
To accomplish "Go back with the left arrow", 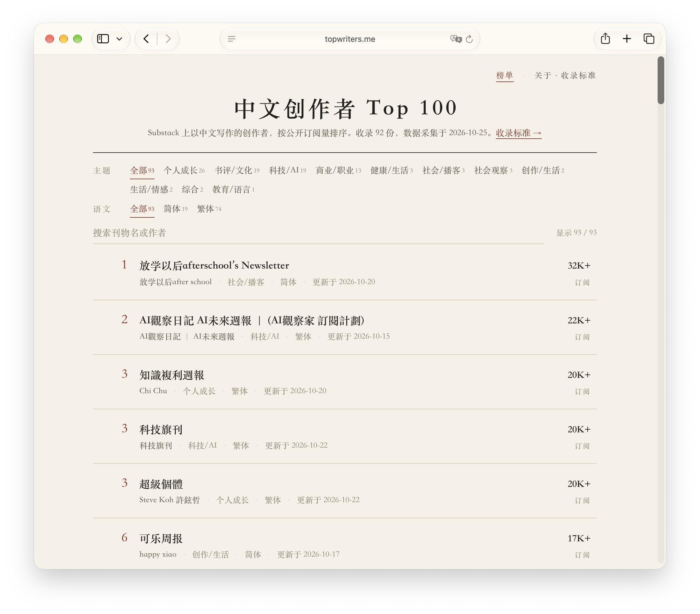I will pyautogui.click(x=146, y=39).
